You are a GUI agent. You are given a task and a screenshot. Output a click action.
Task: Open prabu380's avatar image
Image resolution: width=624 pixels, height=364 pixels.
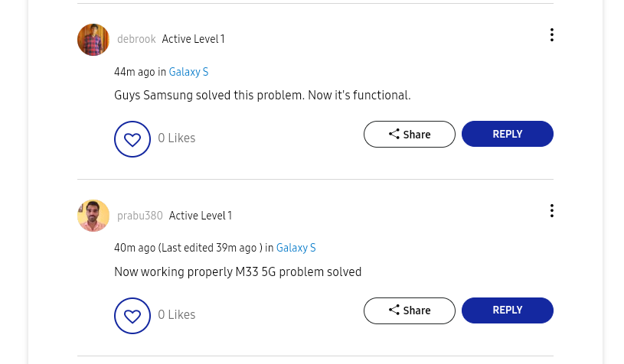pyautogui.click(x=93, y=216)
